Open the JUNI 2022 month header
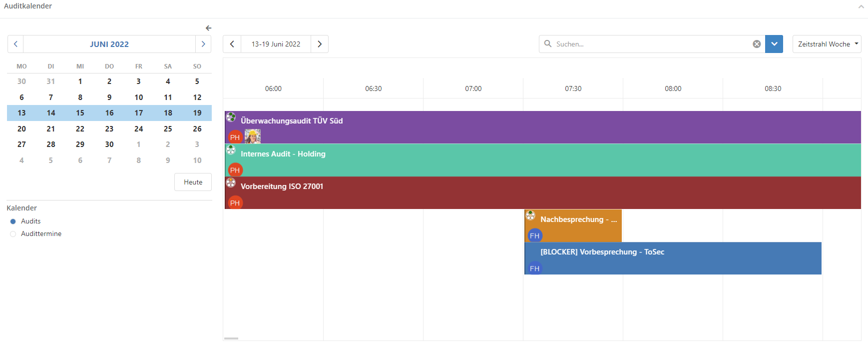The height and width of the screenshot is (347, 868). click(x=109, y=44)
